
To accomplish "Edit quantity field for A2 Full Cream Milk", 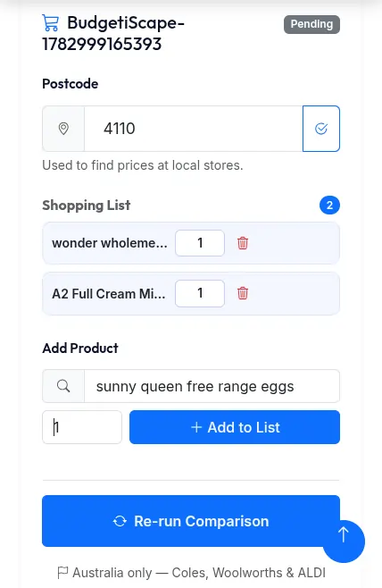I will 200,293.
